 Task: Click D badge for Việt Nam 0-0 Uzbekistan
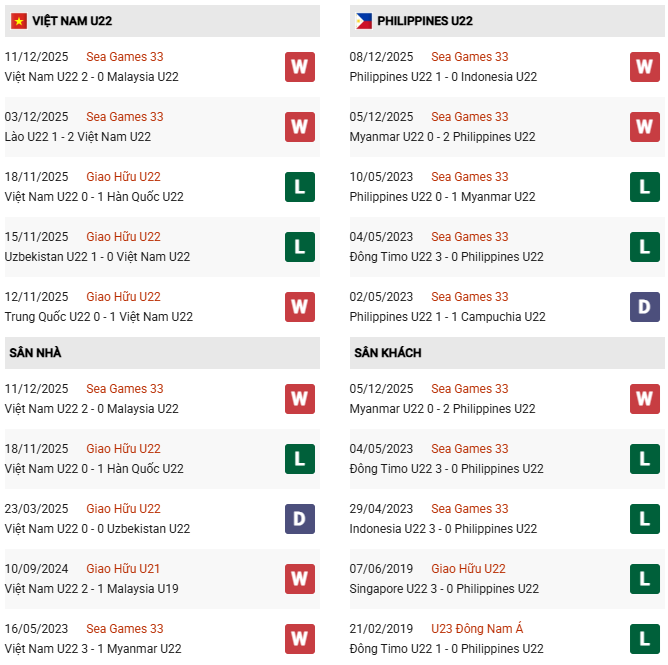(x=300, y=519)
